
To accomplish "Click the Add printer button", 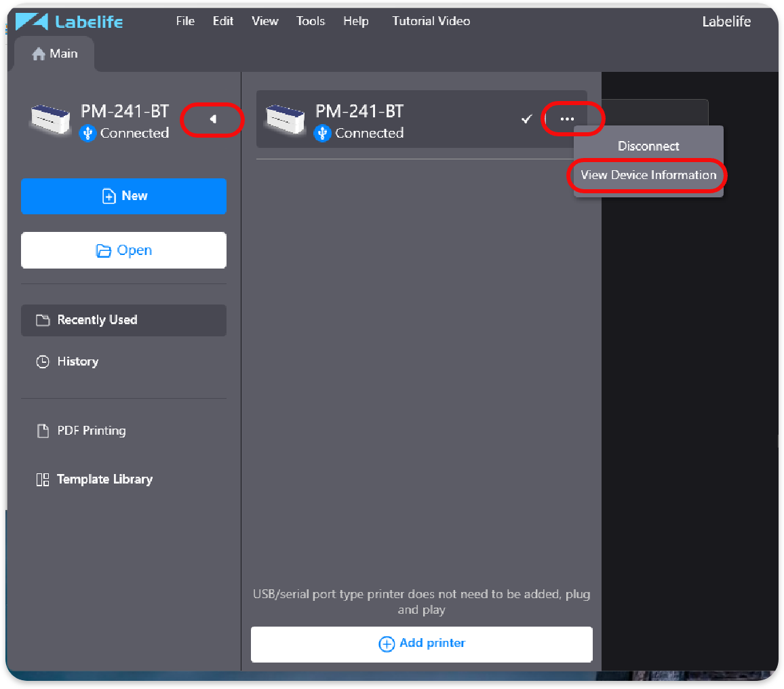I will click(x=421, y=644).
